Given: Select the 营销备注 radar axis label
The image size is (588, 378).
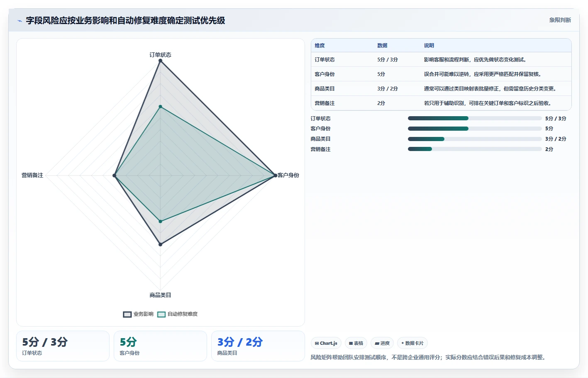Looking at the screenshot, I should point(32,175).
